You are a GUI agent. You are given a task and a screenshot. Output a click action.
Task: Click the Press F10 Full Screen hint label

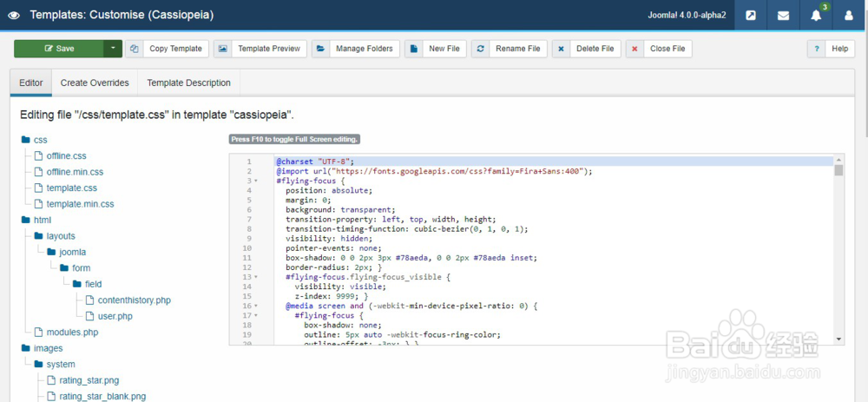[x=294, y=140]
